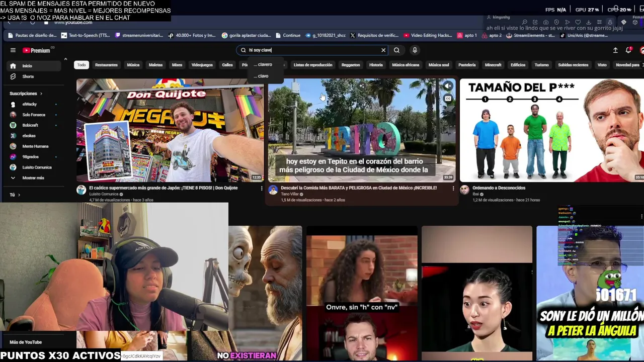The height and width of the screenshot is (362, 644).
Task: Click the Ibai channel avatar
Action: [x=464, y=190]
